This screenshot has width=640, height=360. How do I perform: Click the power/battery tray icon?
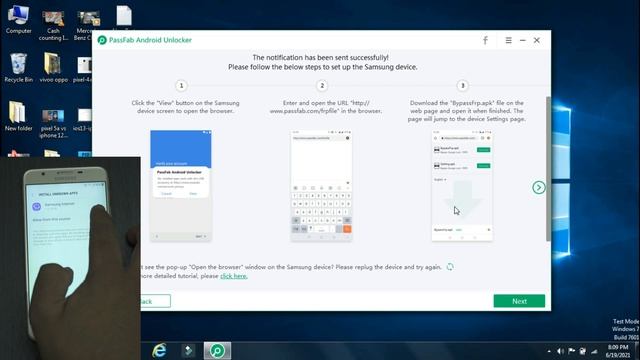coord(583,351)
